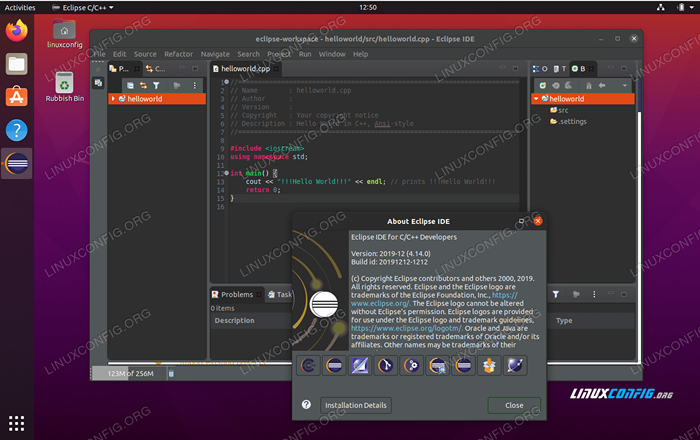Screen dimensions: 700x440
Task: Run garbage collector trash icon in status bar
Action: [x=171, y=374]
